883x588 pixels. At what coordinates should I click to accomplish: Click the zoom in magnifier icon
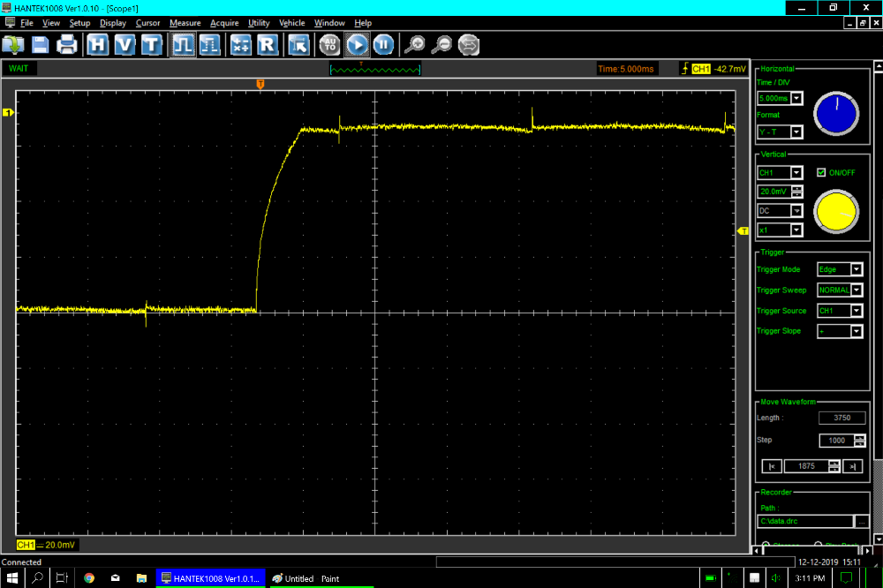[413, 45]
